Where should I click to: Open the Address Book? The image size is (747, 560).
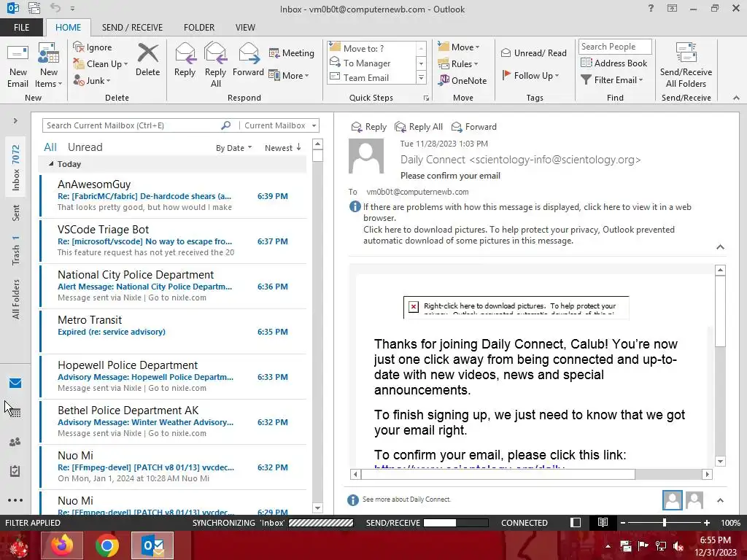click(x=614, y=63)
